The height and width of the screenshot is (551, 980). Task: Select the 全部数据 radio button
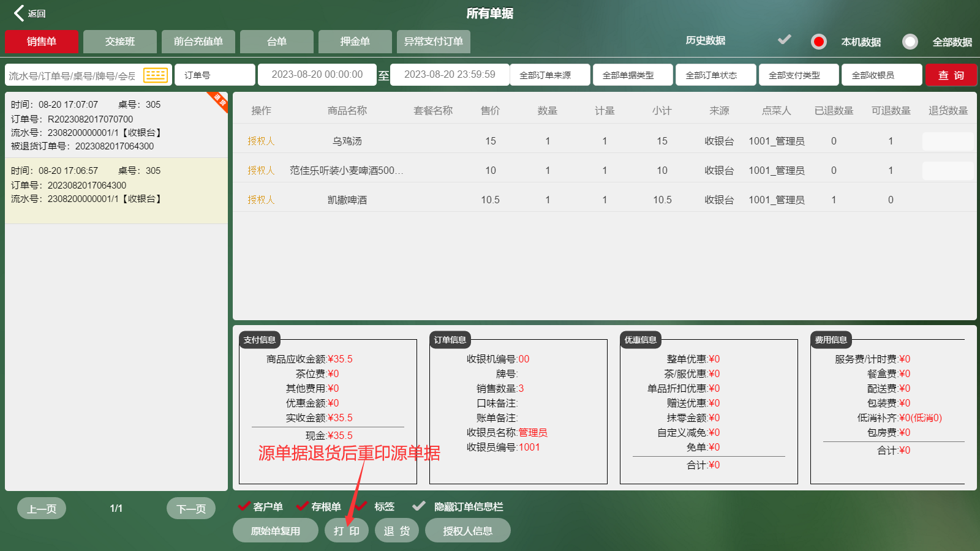pos(910,42)
